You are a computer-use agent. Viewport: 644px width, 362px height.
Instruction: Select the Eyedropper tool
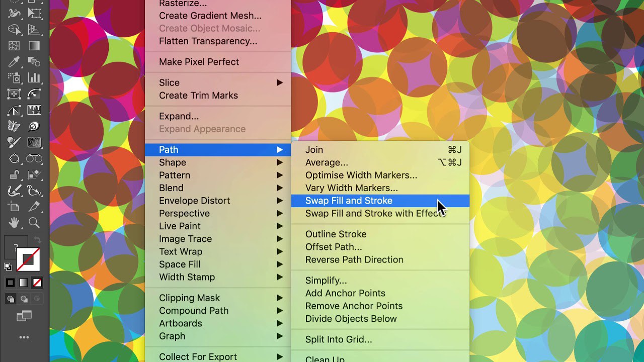14,62
